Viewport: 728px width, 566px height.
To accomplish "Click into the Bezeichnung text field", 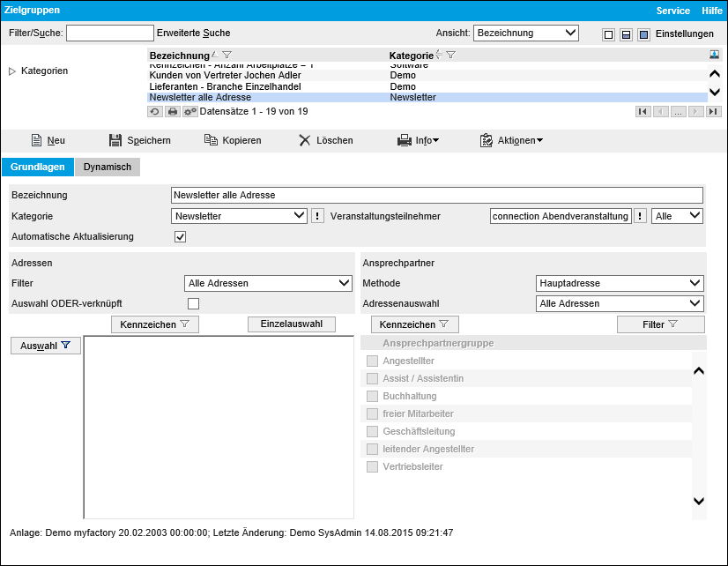I will pyautogui.click(x=437, y=196).
